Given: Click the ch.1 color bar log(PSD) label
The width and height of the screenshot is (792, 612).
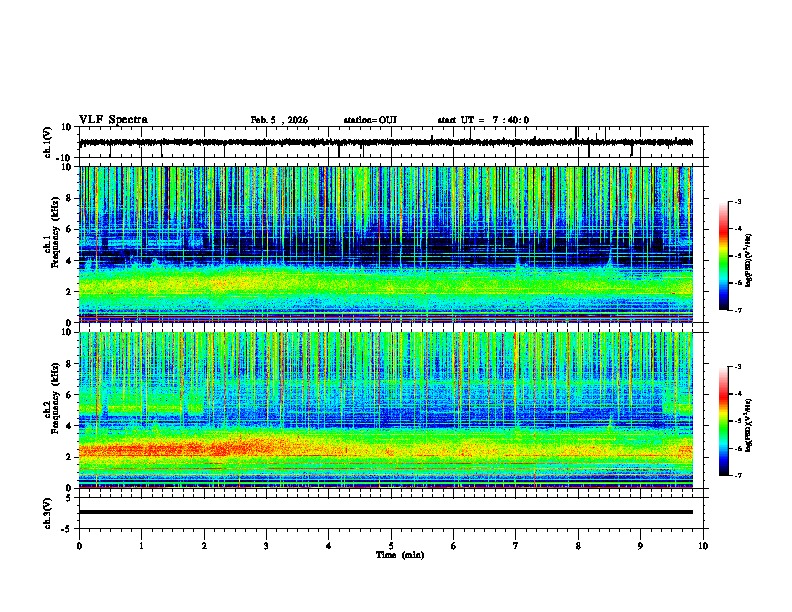Looking at the screenshot, I should (x=749, y=260).
